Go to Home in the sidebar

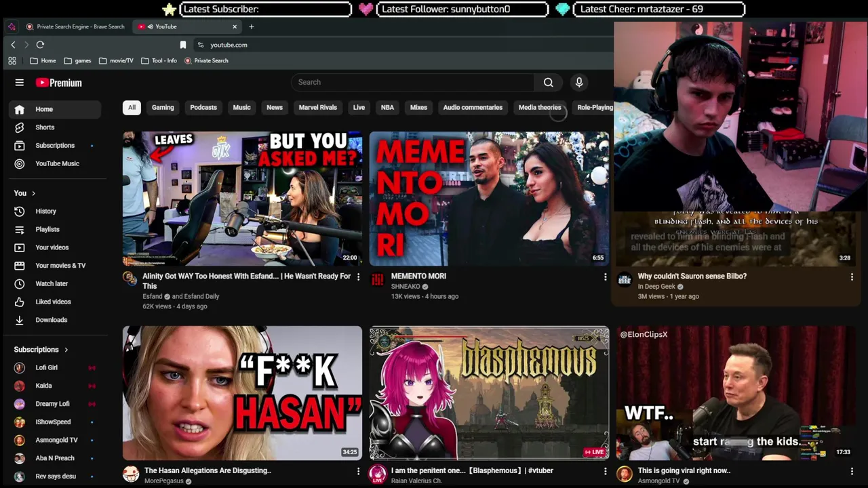pos(54,109)
